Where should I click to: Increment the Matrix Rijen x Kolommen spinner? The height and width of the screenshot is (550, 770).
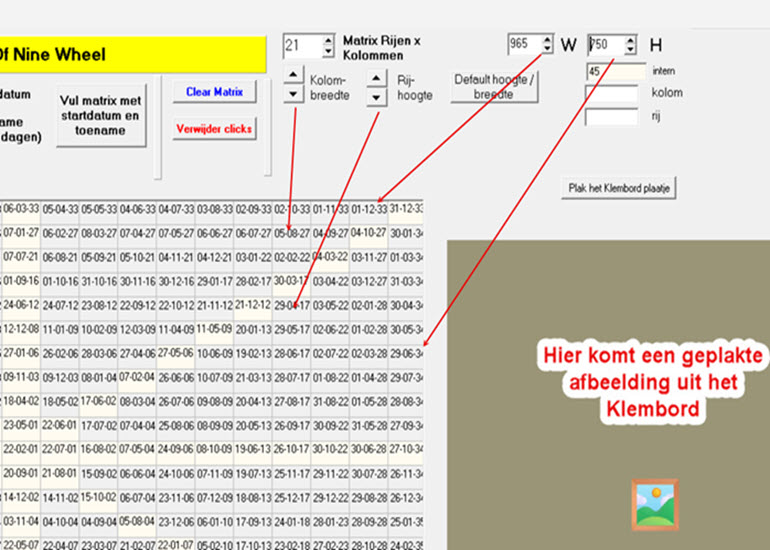[328, 41]
